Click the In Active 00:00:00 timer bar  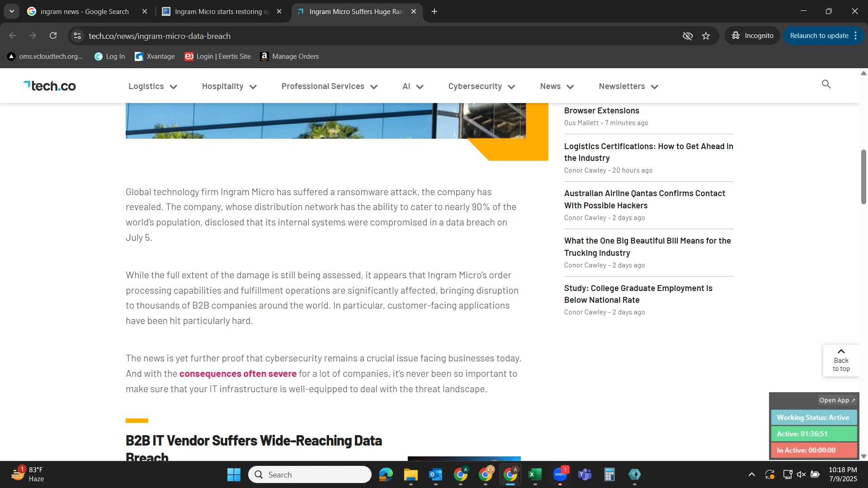click(x=814, y=450)
